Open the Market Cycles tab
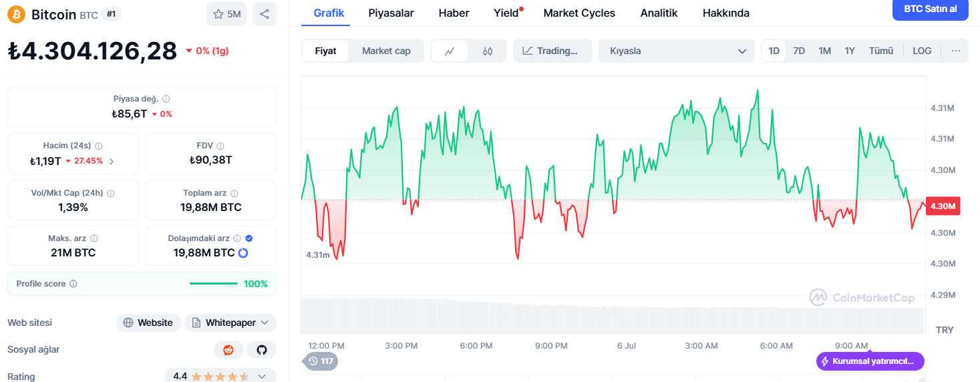The width and height of the screenshot is (980, 382). 579,13
